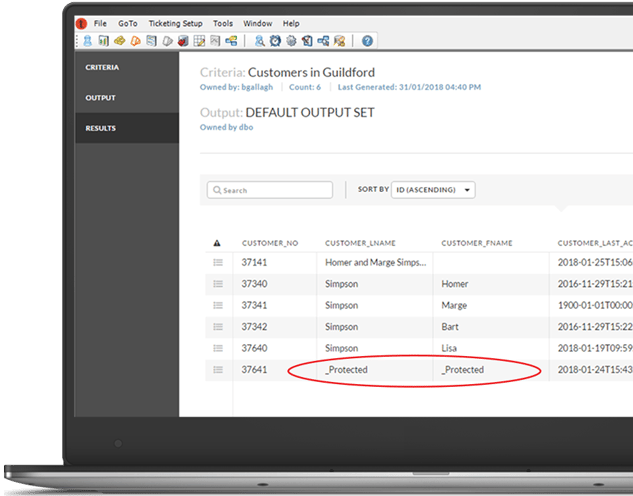Viewport: 633px width, 496px height.
Task: Click the 'Customers in Guildford' criteria title
Action: coord(311,72)
